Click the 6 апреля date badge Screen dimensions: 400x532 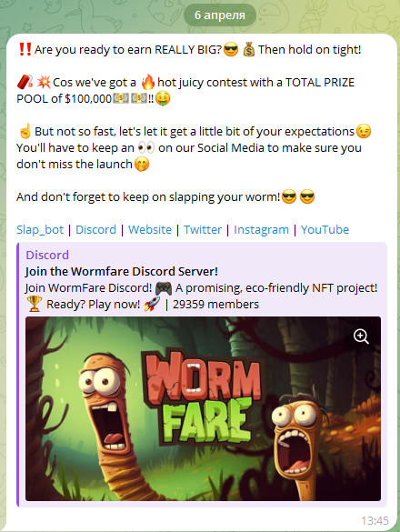click(219, 15)
